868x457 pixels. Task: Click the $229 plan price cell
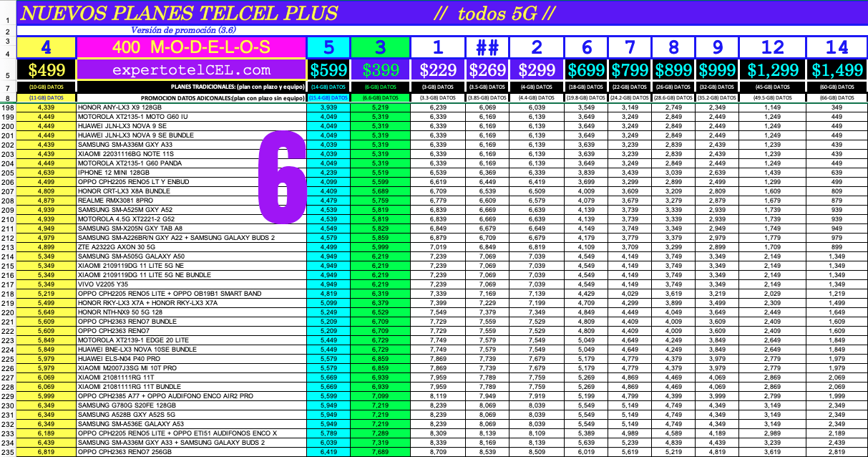[x=438, y=70]
